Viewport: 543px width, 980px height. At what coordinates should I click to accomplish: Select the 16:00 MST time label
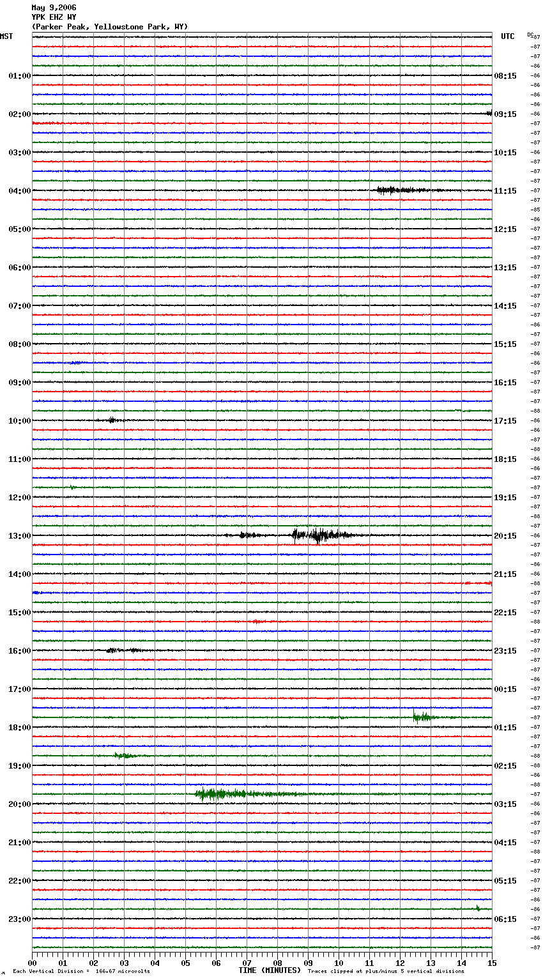[x=20, y=651]
